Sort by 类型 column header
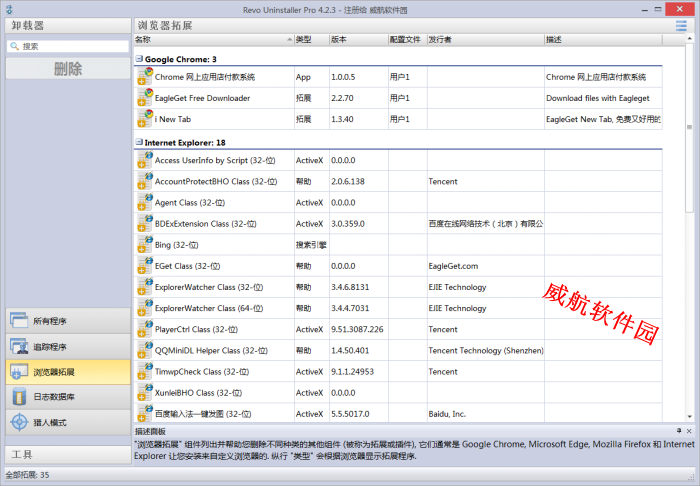Image resolution: width=700 pixels, height=486 pixels. click(x=312, y=40)
